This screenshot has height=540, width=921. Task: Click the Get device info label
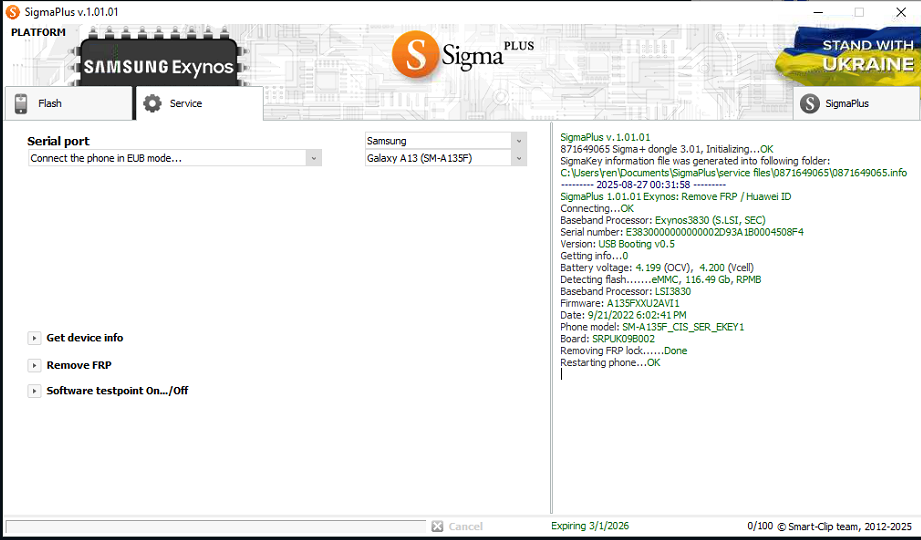(85, 338)
